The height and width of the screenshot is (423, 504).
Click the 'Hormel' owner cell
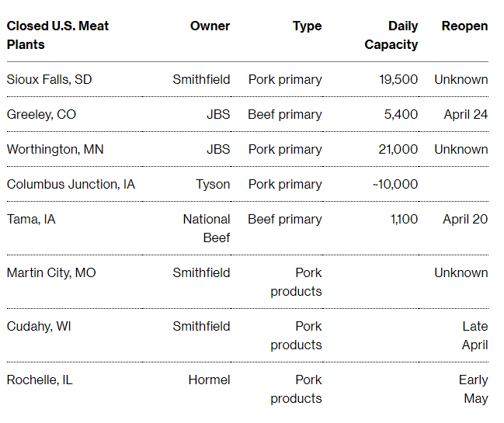(x=209, y=380)
